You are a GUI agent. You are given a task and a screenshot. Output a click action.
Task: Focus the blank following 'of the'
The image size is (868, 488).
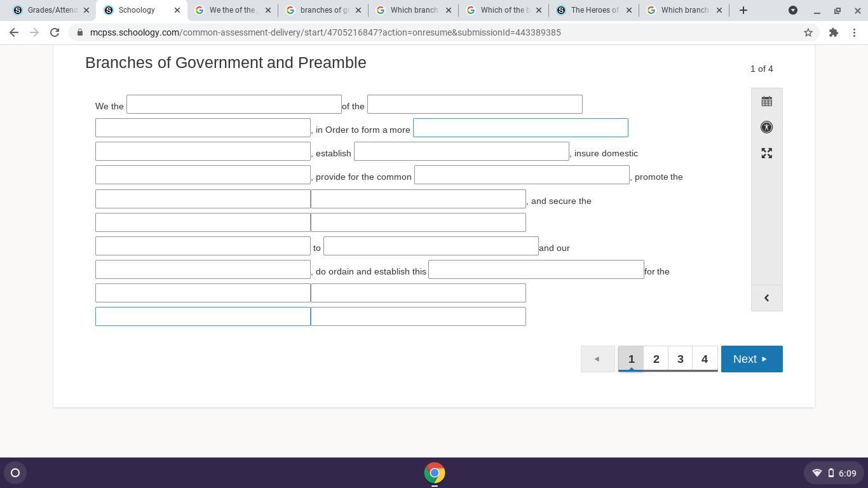475,104
